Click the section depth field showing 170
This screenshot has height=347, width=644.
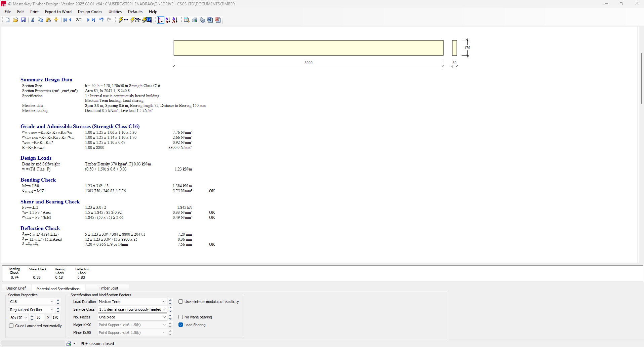(x=56, y=318)
